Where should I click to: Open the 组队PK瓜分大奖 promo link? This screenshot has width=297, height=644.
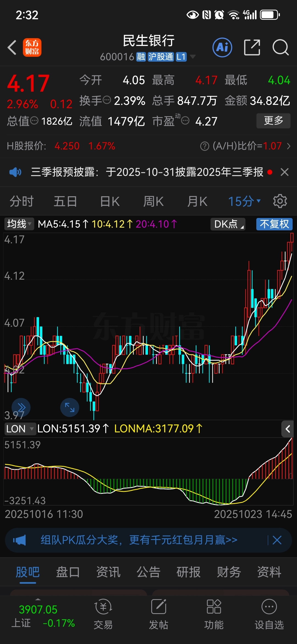click(139, 540)
